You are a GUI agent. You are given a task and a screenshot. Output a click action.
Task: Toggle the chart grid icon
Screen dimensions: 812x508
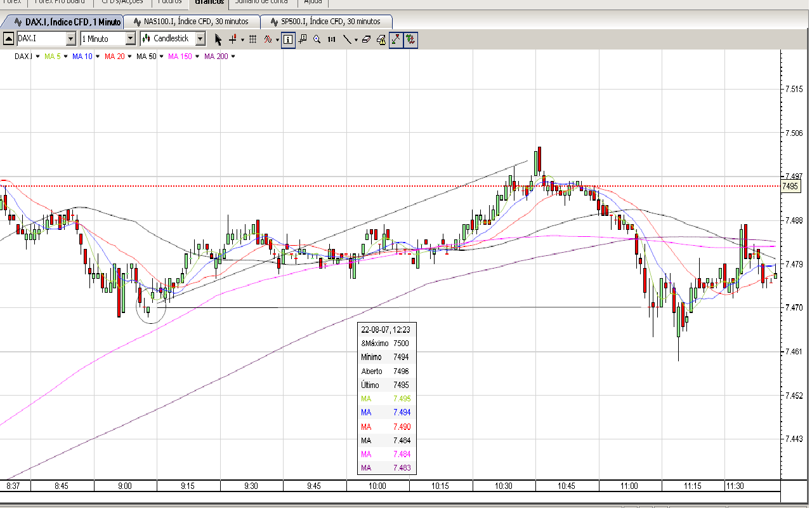[252, 39]
